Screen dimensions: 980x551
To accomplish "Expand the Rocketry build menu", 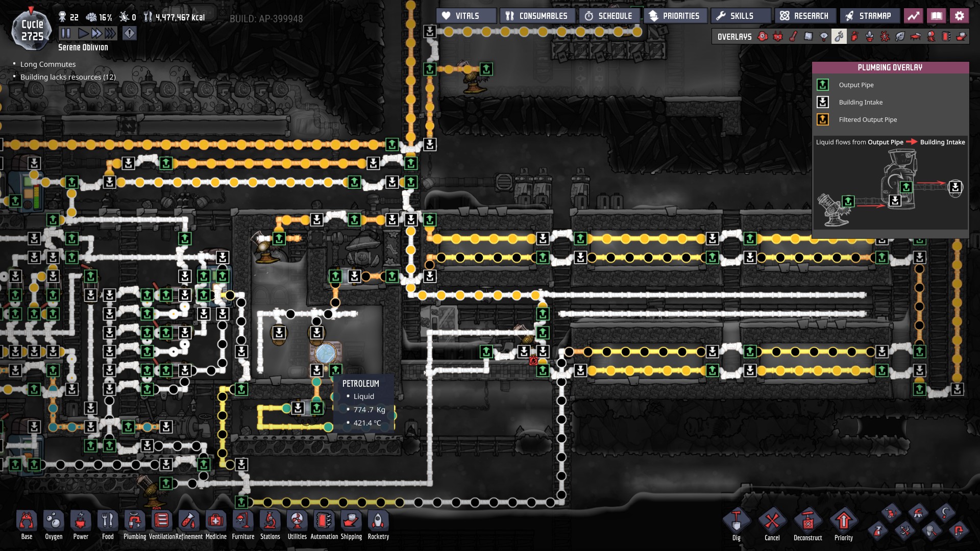I will pyautogui.click(x=378, y=521).
